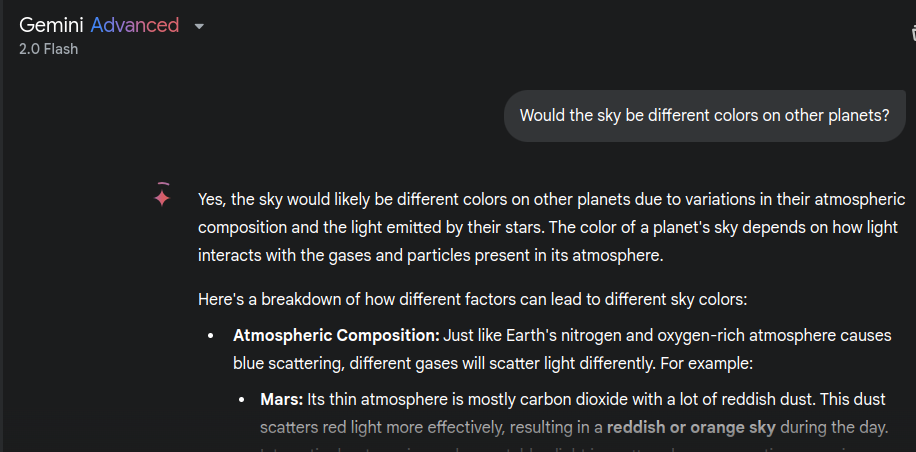Click the Here's a breakdown sentence
Image resolution: width=916 pixels, height=452 pixels.
473,300
